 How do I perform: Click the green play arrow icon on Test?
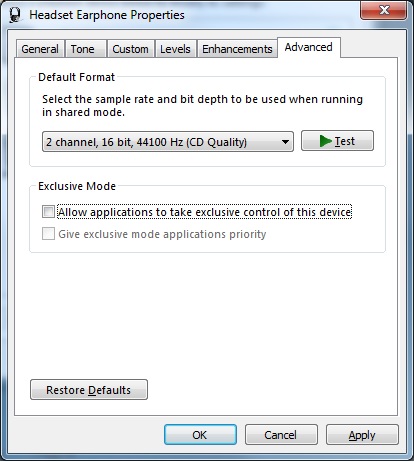point(325,141)
